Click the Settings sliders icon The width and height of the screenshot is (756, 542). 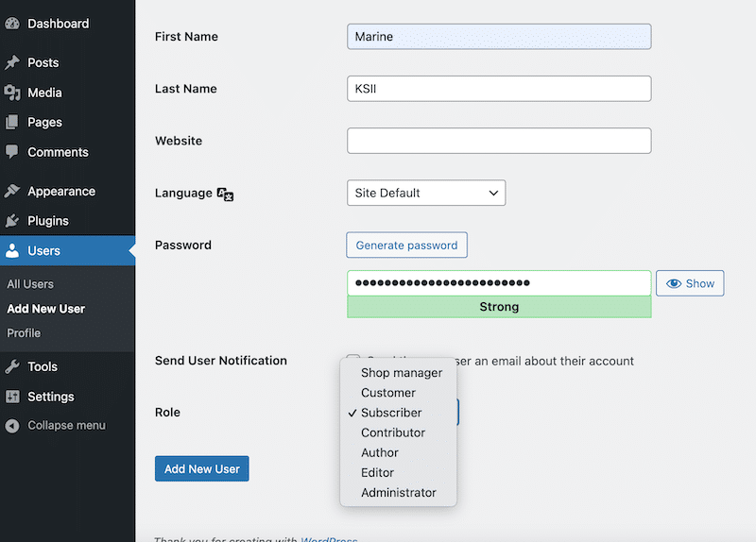click(12, 397)
